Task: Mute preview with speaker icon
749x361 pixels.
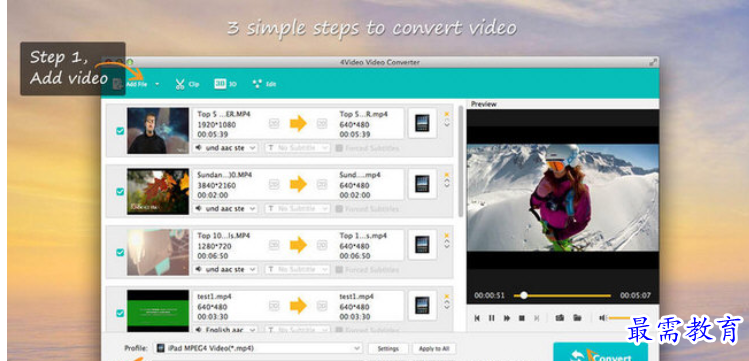Action: pyautogui.click(x=603, y=318)
